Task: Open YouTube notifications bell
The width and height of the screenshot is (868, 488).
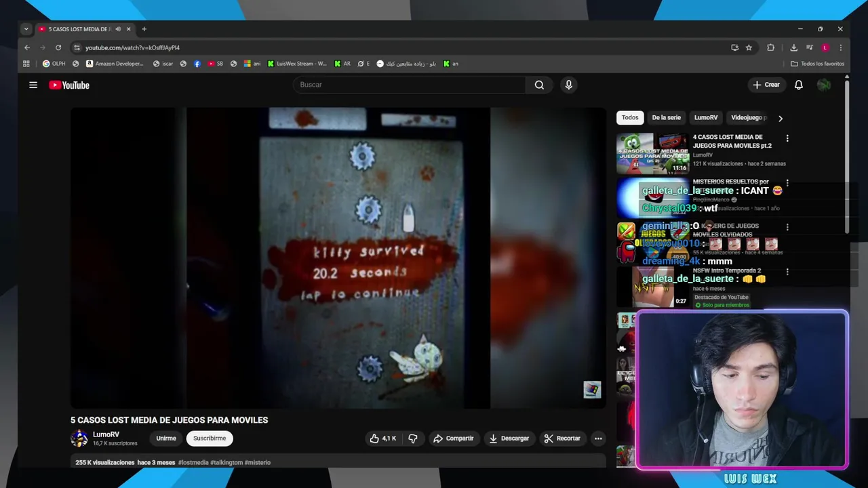Action: tap(799, 85)
